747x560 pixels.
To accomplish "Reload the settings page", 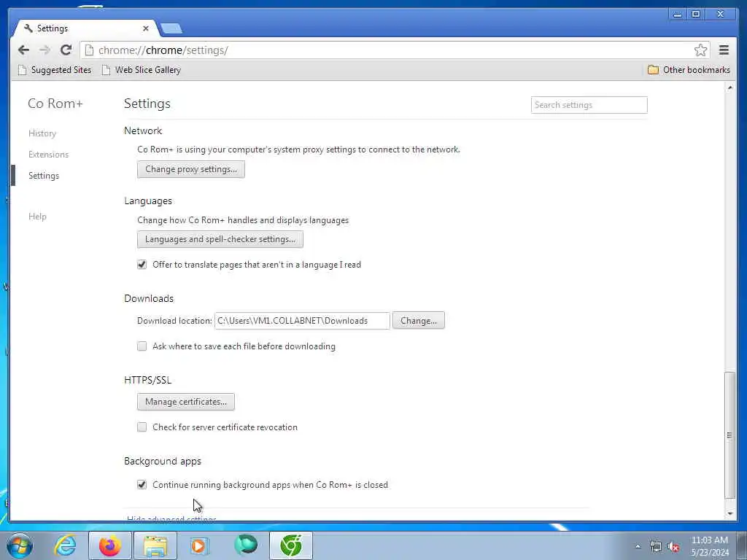I will click(x=66, y=50).
